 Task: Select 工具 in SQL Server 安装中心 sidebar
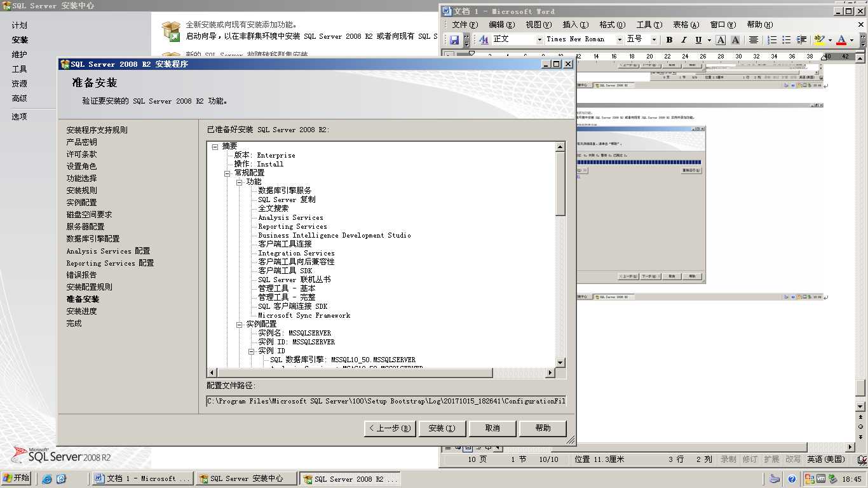tap(20, 69)
